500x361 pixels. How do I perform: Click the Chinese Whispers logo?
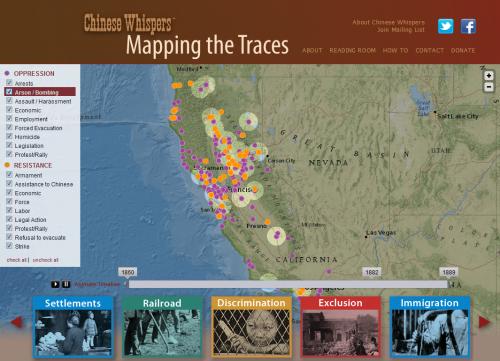click(x=128, y=23)
